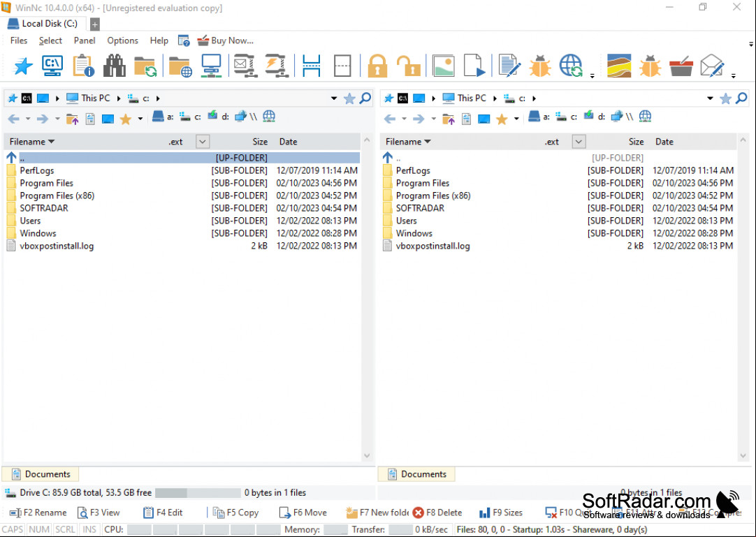756x537 pixels.
Task: Click the clipboard info toolbar icon
Action: point(83,66)
